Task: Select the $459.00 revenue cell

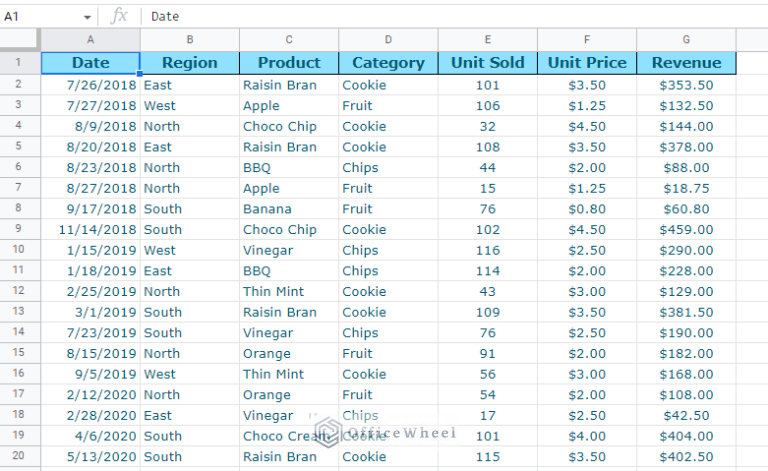Action: [686, 229]
